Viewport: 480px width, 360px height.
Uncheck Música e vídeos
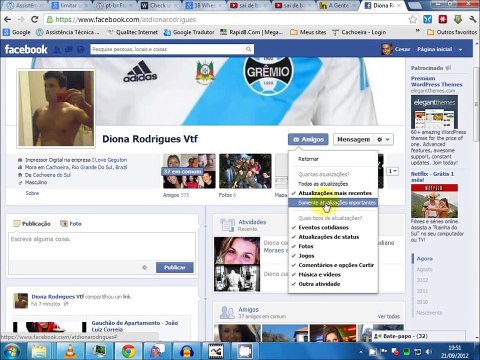[319, 275]
